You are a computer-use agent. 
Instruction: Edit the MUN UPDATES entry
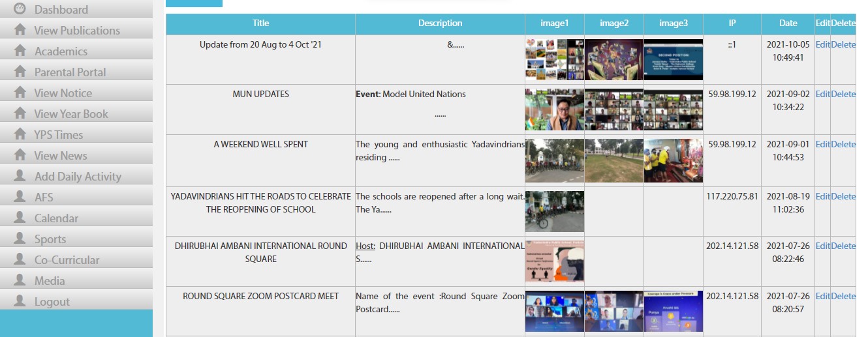click(x=822, y=94)
